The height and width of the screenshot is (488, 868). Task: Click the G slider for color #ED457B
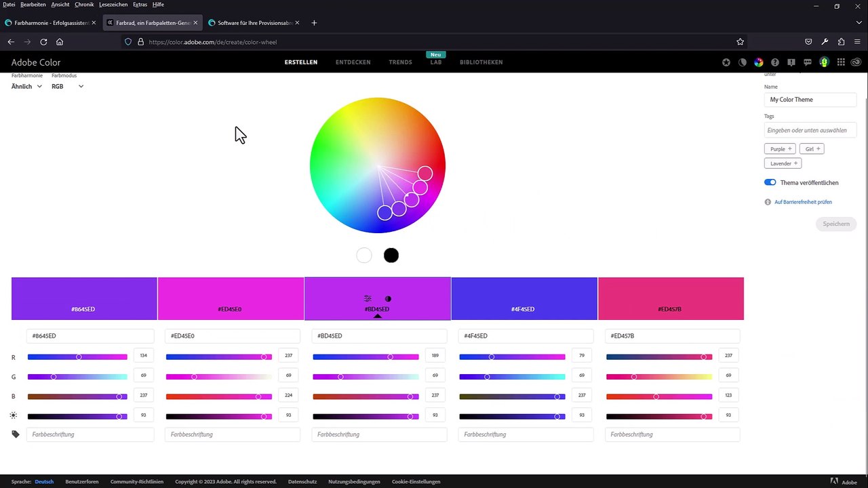click(659, 376)
